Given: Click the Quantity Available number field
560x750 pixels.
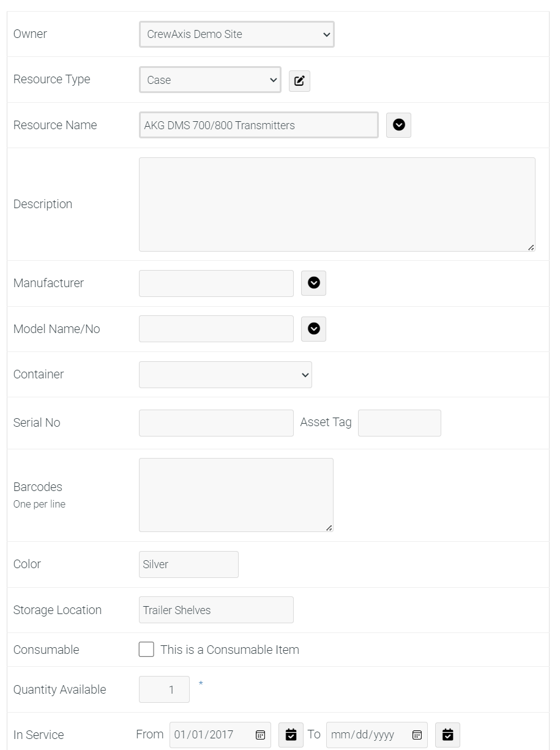Looking at the screenshot, I should (x=164, y=689).
